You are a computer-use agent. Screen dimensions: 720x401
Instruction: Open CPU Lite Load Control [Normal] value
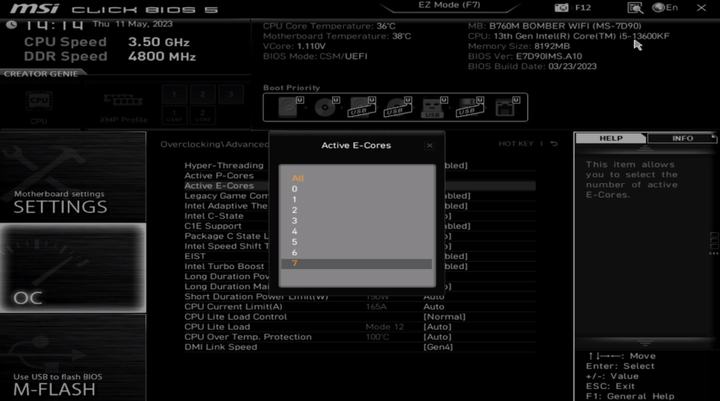tap(444, 317)
